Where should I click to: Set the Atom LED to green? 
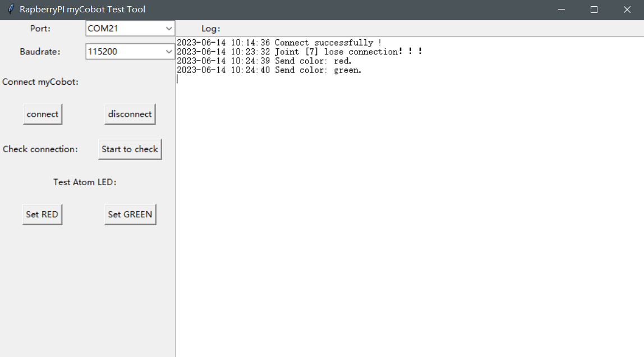coord(130,214)
